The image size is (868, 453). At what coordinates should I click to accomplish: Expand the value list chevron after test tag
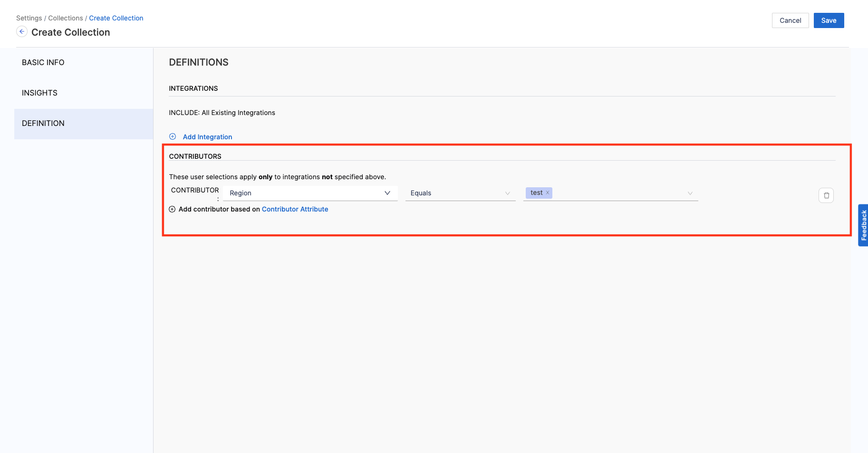click(x=690, y=193)
